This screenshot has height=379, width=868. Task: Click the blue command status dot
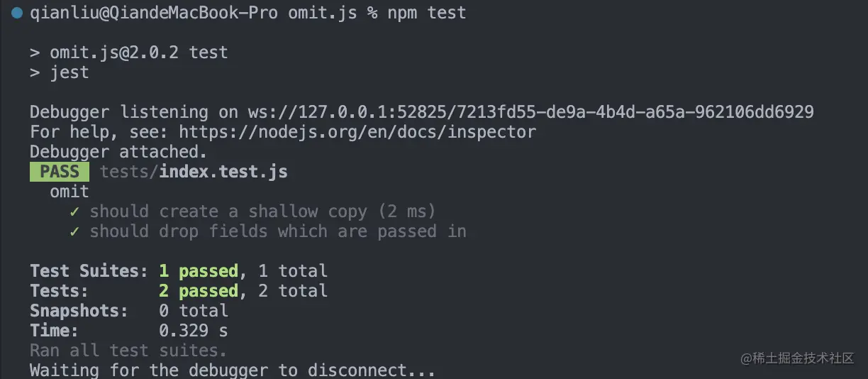[x=17, y=13]
